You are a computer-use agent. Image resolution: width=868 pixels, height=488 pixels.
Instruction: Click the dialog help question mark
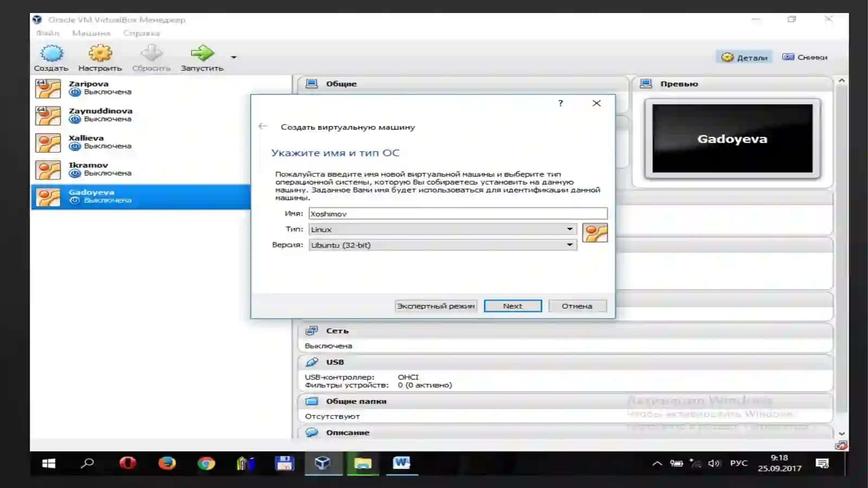tap(560, 103)
